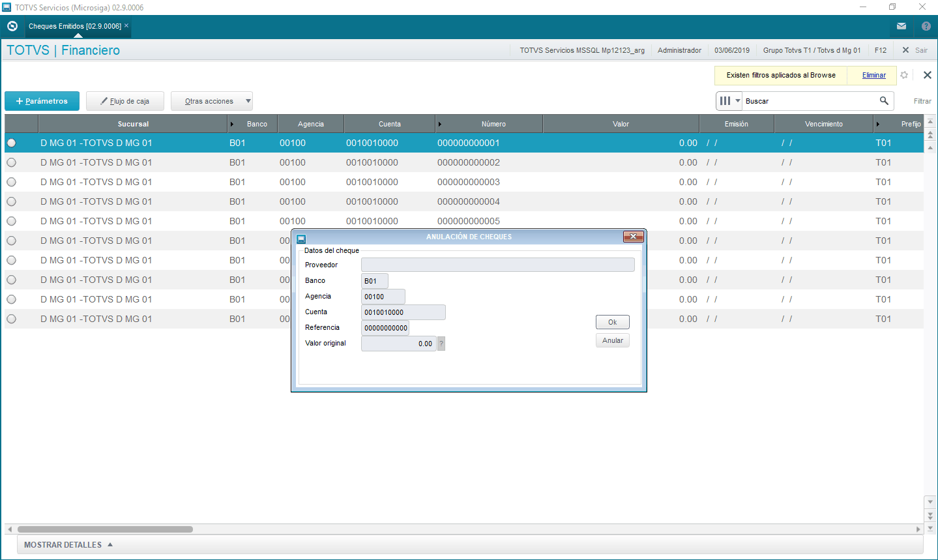The height and width of the screenshot is (560, 938).
Task: Open the Otras acciones dropdown
Action: tap(212, 101)
